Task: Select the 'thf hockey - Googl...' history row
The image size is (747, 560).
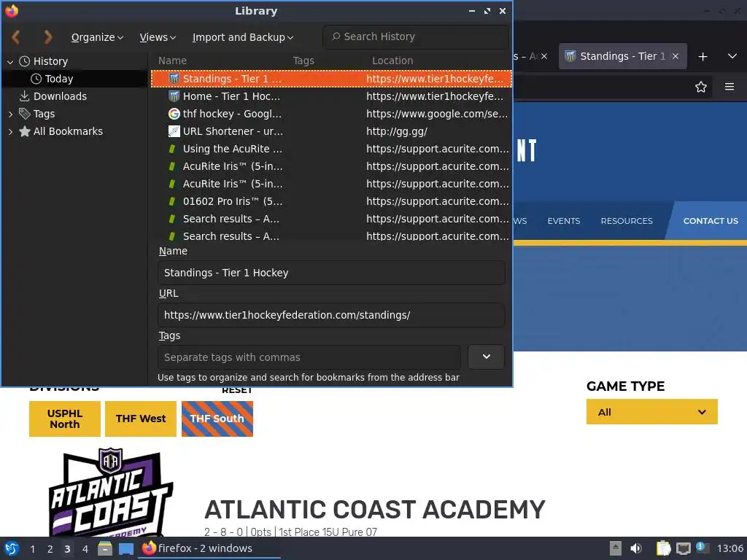Action: coord(332,114)
